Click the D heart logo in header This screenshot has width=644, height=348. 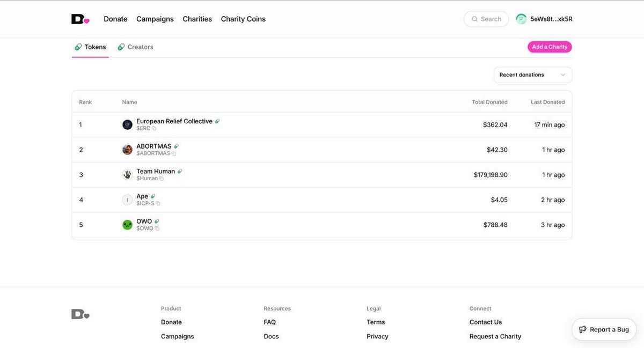click(x=80, y=19)
